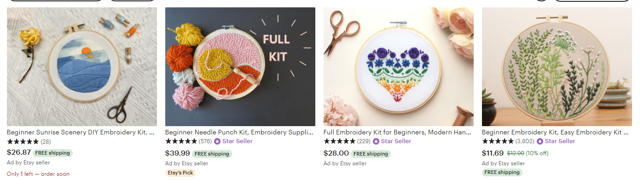Click the Beginner Sunrise Scenery DIY Embroidery Kit title

coord(81,132)
